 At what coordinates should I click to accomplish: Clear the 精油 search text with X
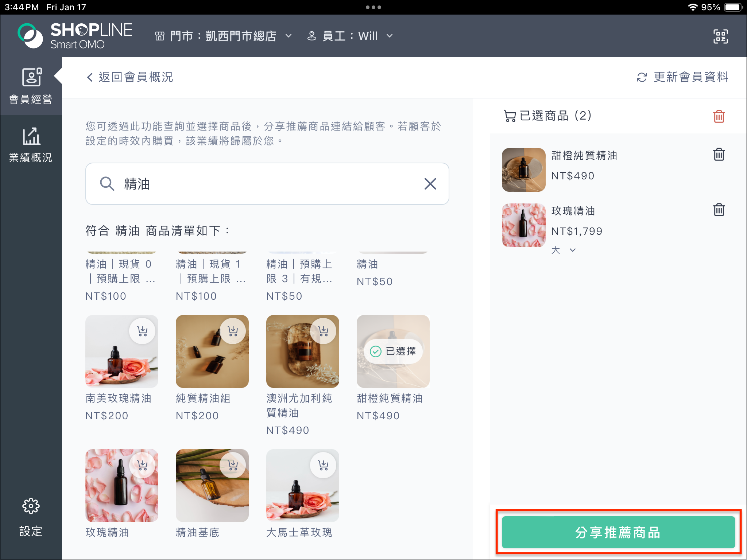(430, 184)
